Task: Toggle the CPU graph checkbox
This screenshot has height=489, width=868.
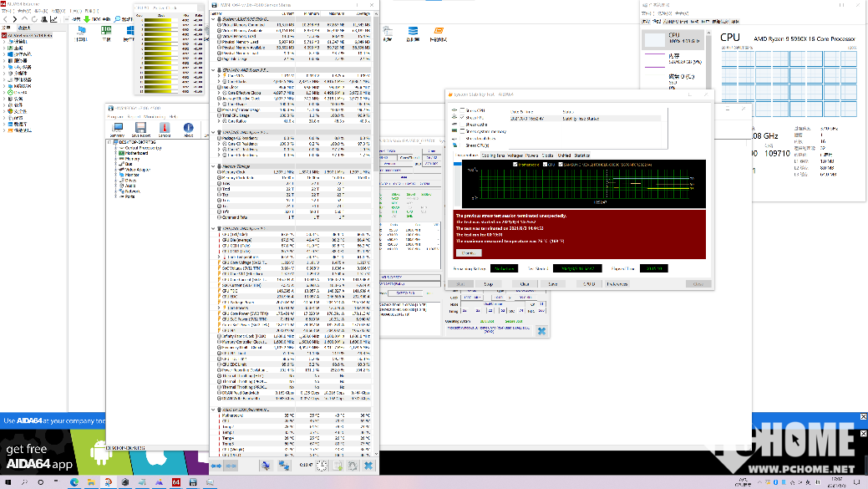Action: tap(546, 165)
